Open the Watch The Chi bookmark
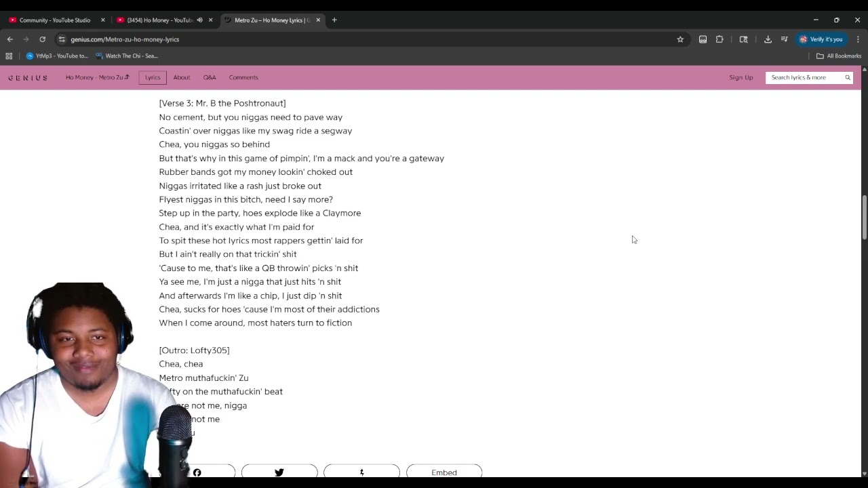868x488 pixels. tap(127, 56)
